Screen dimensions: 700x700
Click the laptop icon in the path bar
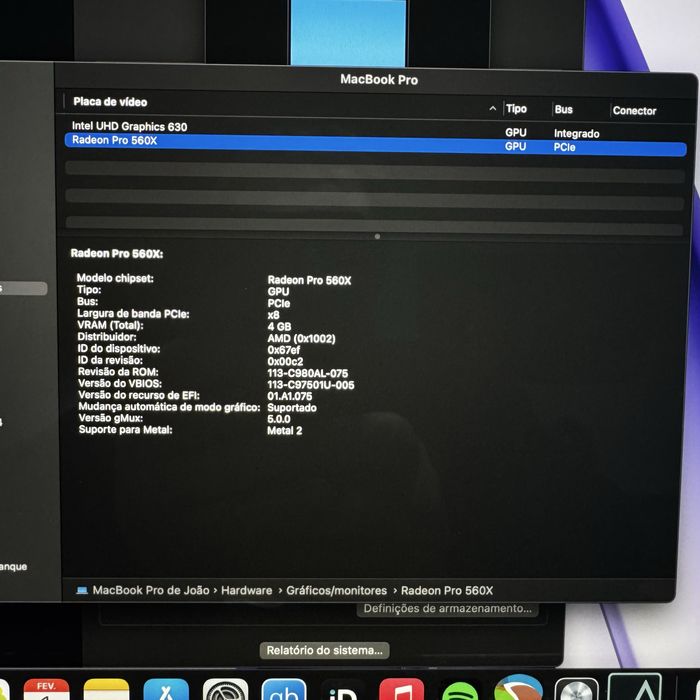pyautogui.click(x=82, y=590)
